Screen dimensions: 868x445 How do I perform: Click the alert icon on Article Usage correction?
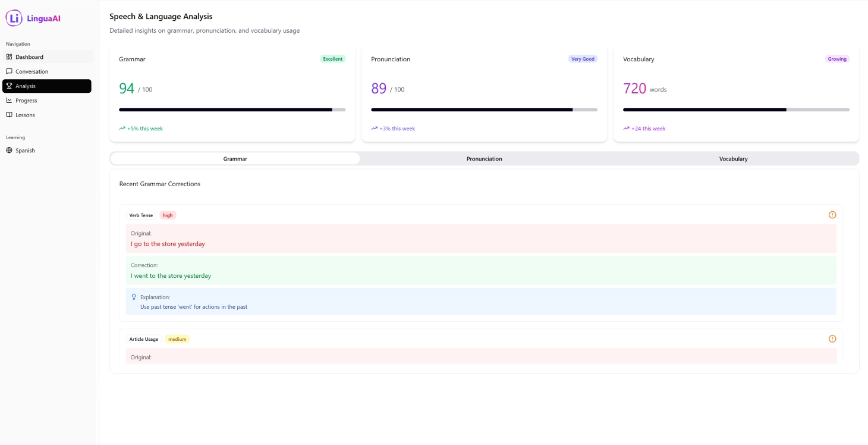tap(832, 339)
